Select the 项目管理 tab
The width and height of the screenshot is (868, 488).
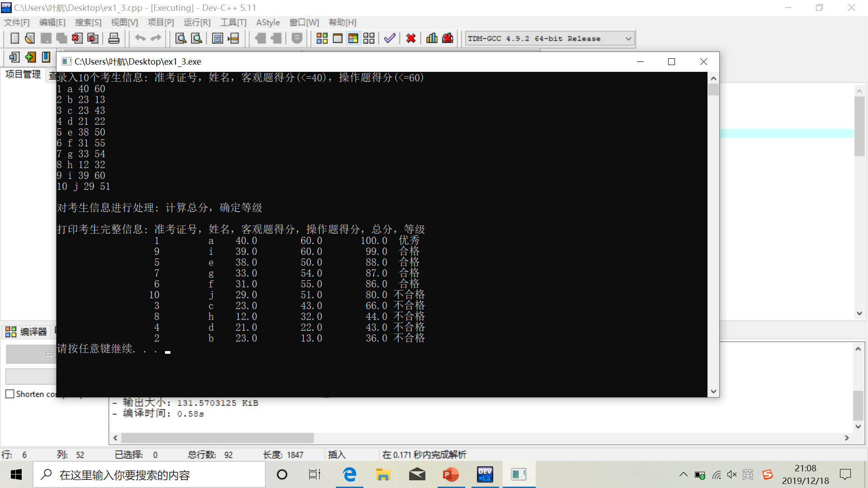tap(23, 74)
